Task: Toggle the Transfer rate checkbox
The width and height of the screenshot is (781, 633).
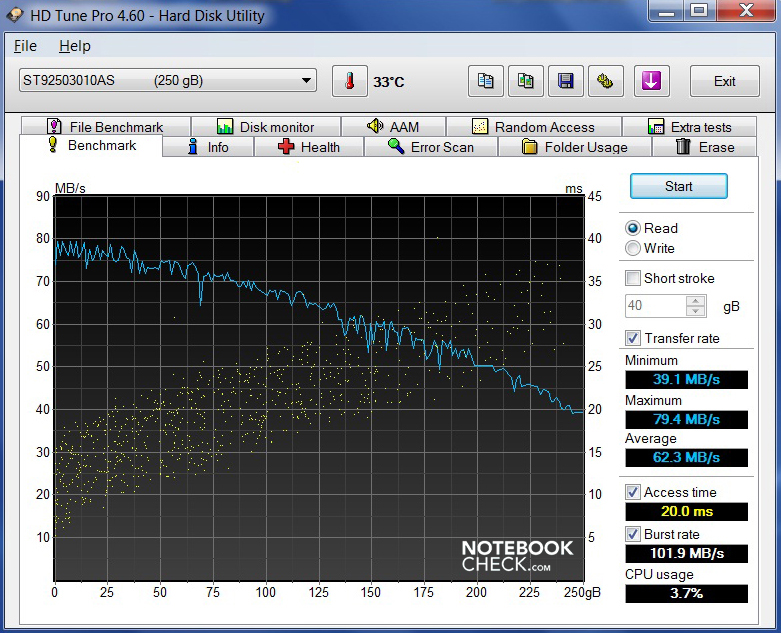Action: click(x=633, y=338)
